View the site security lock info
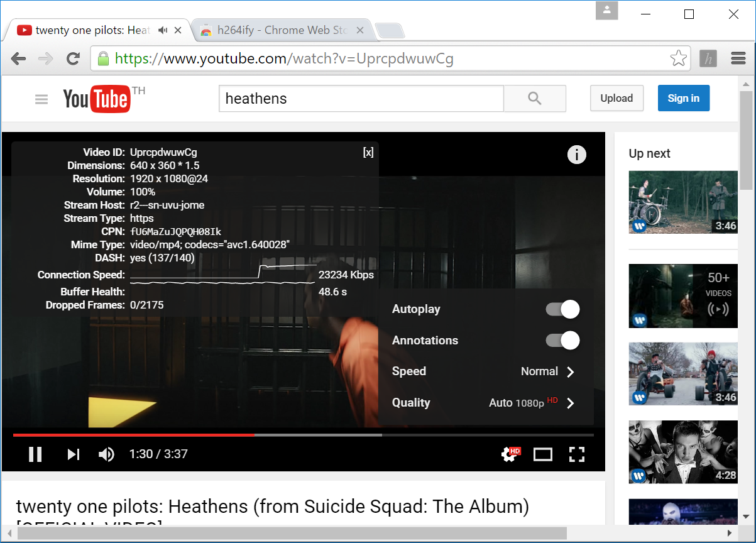Screen dimensions: 756x543 (103, 58)
